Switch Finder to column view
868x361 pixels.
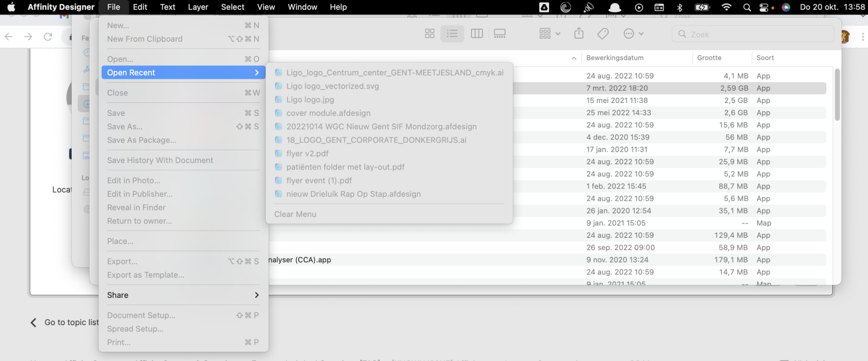(477, 34)
